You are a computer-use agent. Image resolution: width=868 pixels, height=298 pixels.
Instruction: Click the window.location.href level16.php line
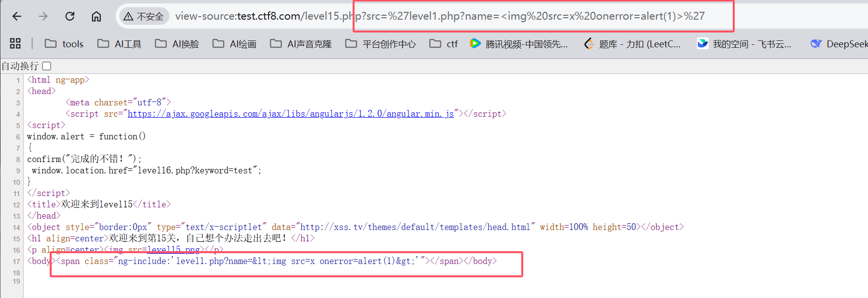coord(147,170)
